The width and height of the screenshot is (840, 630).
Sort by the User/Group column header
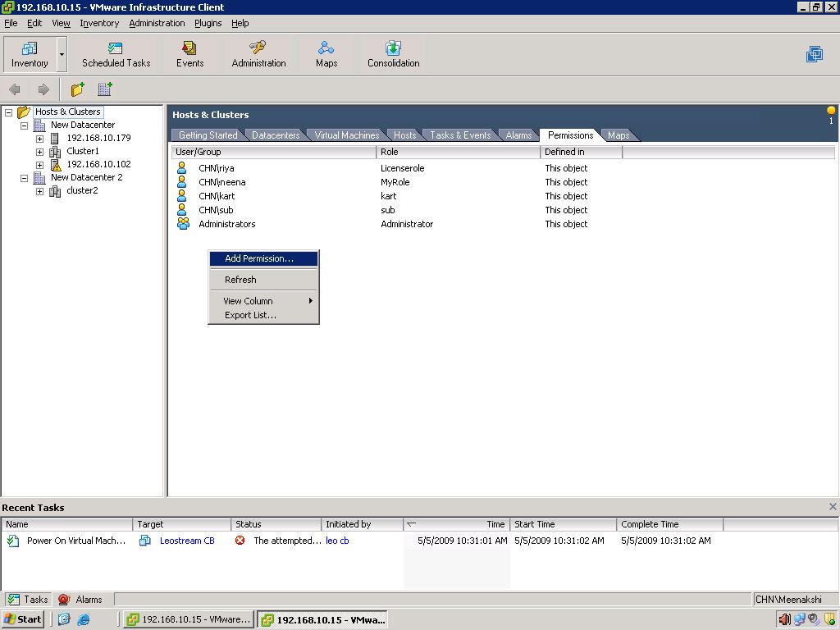[x=274, y=152]
